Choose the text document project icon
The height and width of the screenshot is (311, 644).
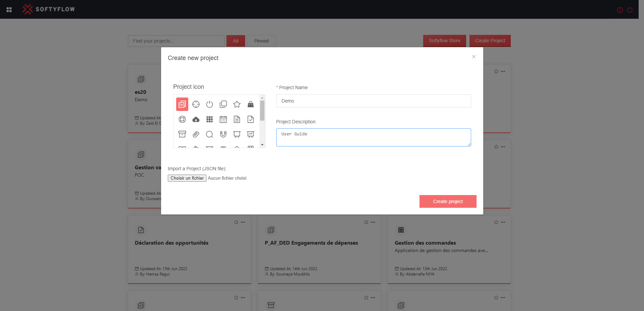pos(237,119)
